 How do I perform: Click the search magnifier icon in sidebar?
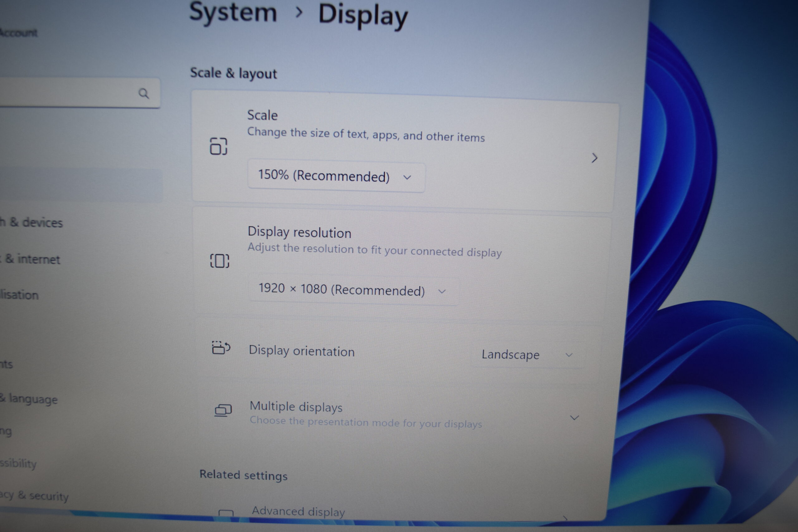click(143, 93)
